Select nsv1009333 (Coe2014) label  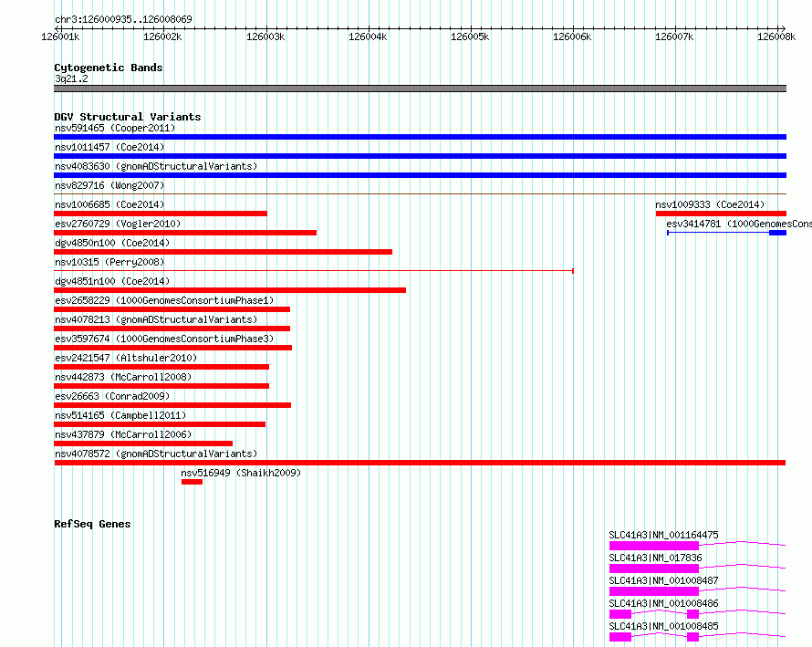click(710, 204)
